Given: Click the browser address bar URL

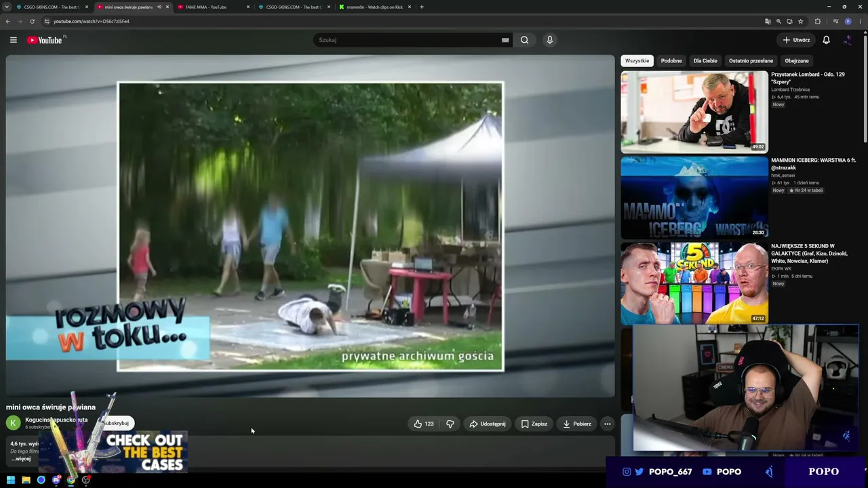Looking at the screenshot, I should click(92, 21).
